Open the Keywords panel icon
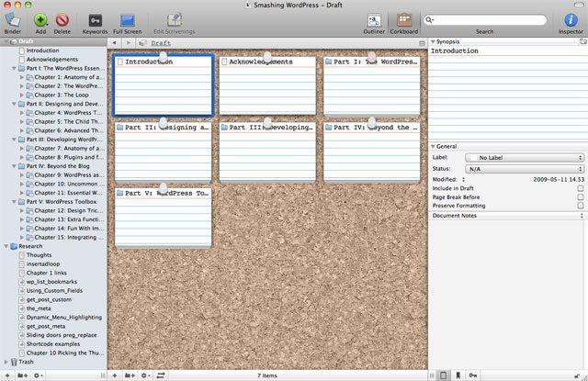This screenshot has width=588, height=381. [95, 20]
